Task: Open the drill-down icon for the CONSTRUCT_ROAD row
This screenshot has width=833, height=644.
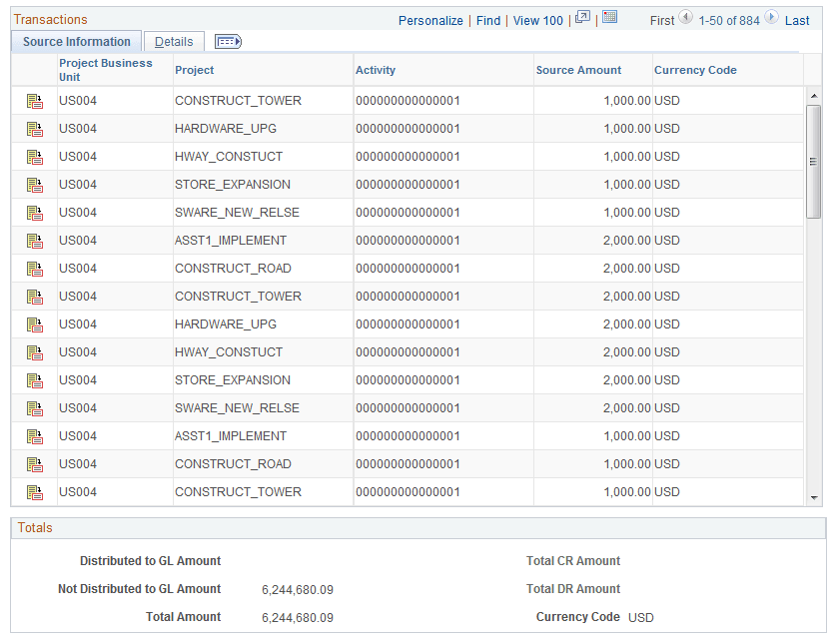Action: [35, 269]
